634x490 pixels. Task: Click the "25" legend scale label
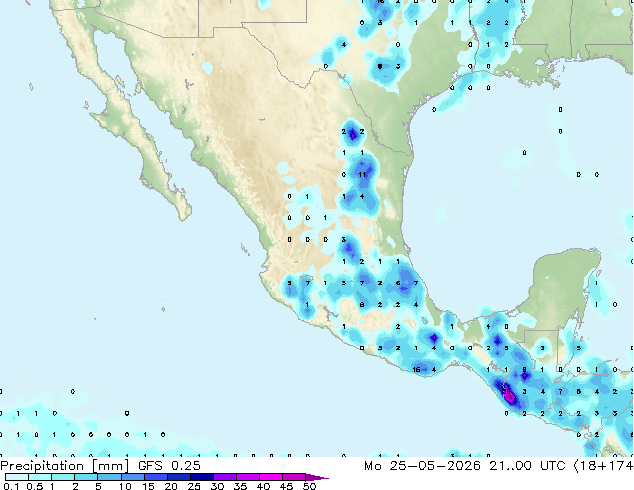[x=194, y=486]
